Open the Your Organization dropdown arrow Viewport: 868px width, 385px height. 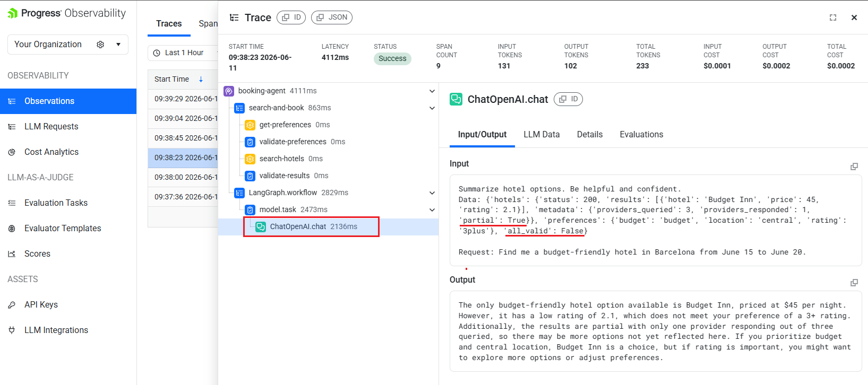click(118, 45)
